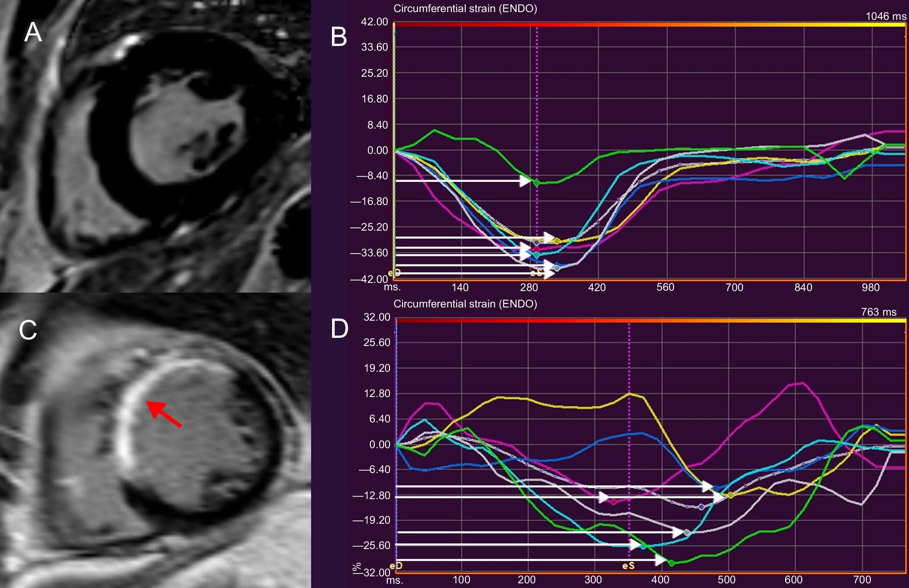The width and height of the screenshot is (909, 588).
Task: Click the blue peak marker in chart D
Action: (x=716, y=488)
